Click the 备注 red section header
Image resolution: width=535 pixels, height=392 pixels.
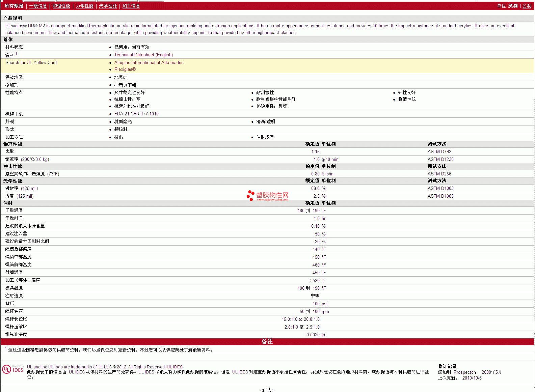coord(267,342)
